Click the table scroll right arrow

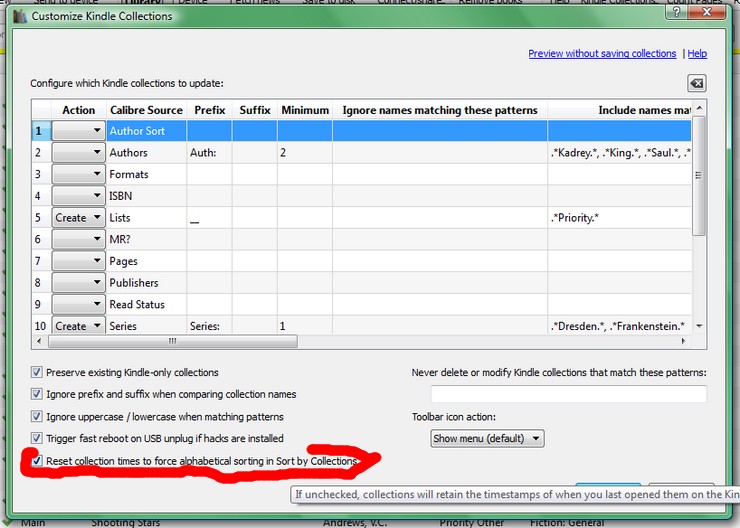[x=683, y=341]
